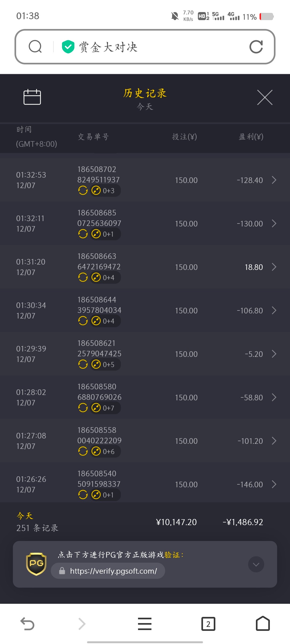Tap the browser search magnifier icon
Screen dimensions: 290x644
pyautogui.click(x=35, y=47)
